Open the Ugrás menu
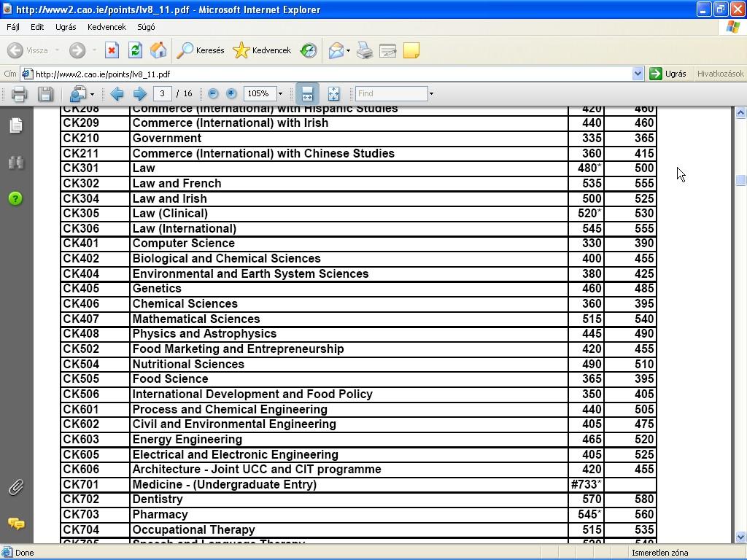This screenshot has height=560, width=747. tap(66, 27)
